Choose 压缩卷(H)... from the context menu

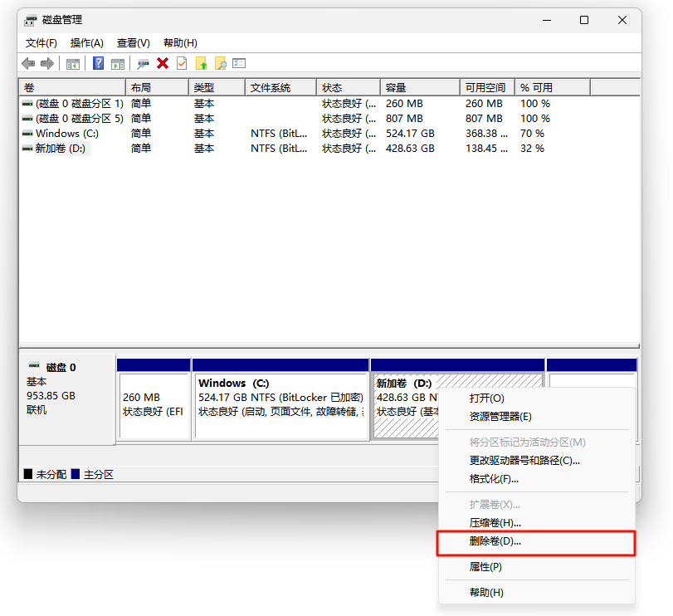(x=495, y=523)
